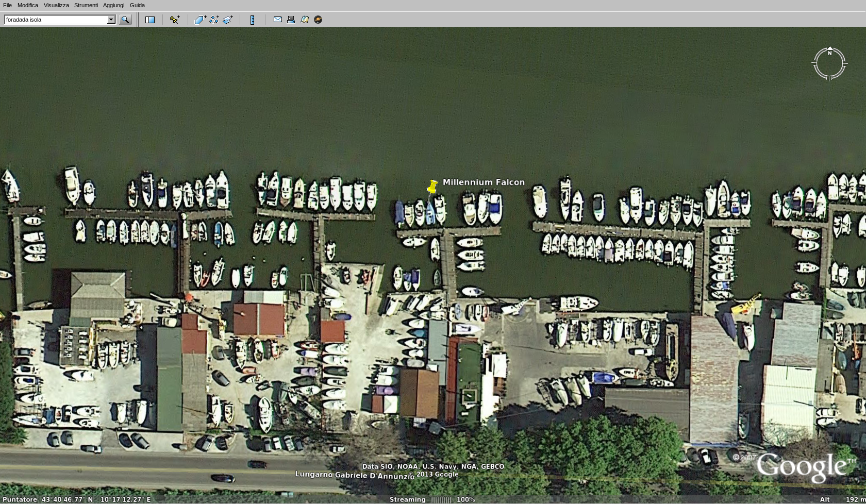Click the 'Lungarno Gabriele D'Annunzio' road label
866x504 pixels.
355,475
